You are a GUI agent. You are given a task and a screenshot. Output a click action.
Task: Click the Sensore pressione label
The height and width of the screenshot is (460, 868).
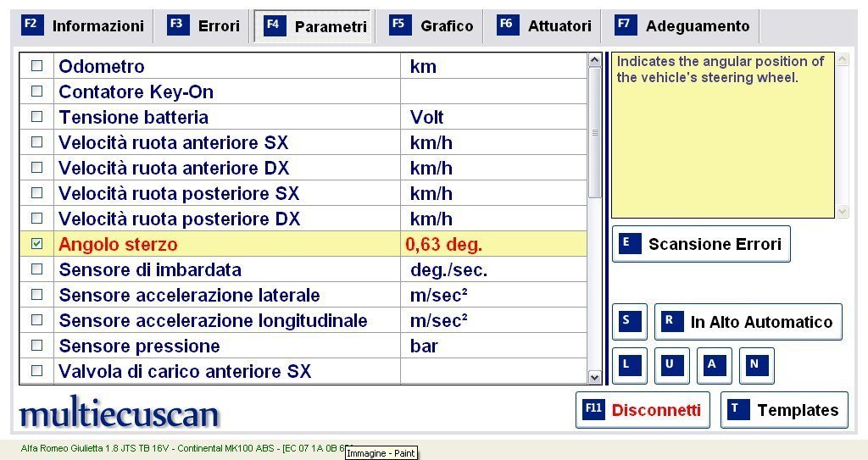pyautogui.click(x=140, y=346)
